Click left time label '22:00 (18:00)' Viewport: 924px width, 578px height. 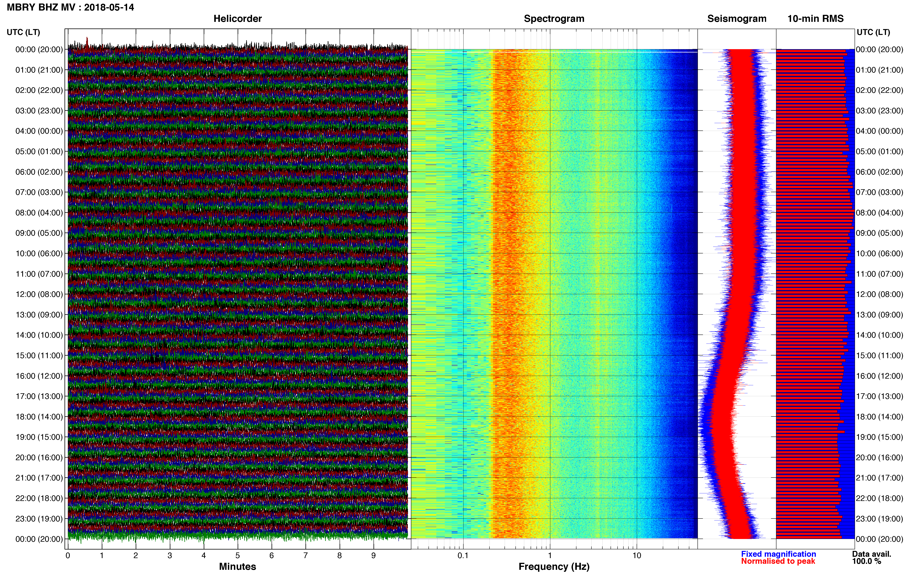pos(39,498)
